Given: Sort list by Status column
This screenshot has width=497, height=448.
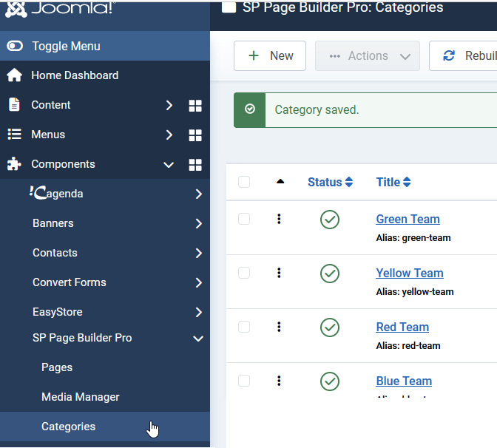Looking at the screenshot, I should point(331,182).
